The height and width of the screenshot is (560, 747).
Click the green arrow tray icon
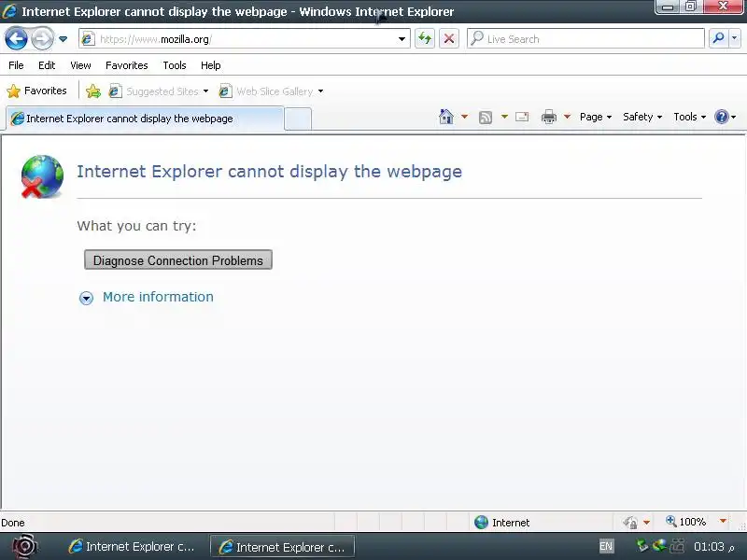[642, 545]
